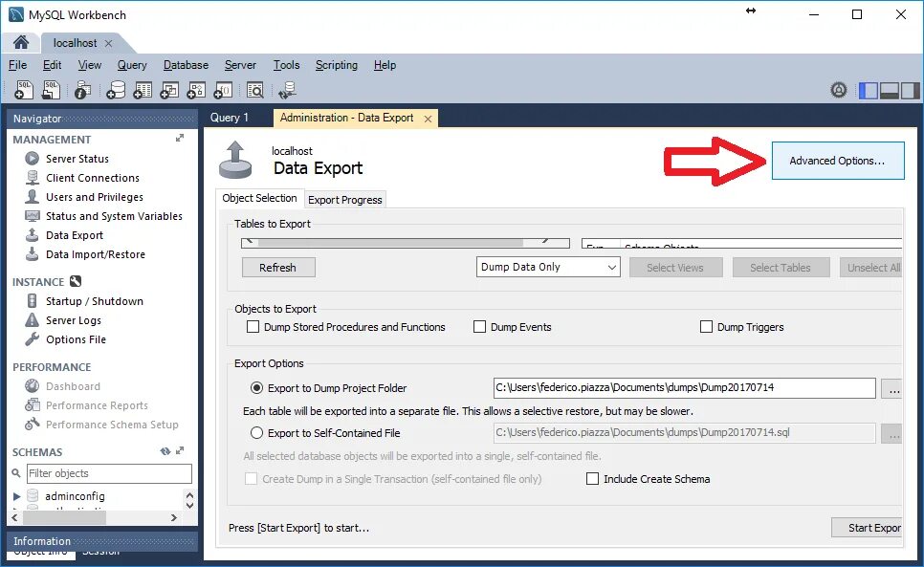Open the Tools menu
This screenshot has width=924, height=567.
(x=286, y=65)
